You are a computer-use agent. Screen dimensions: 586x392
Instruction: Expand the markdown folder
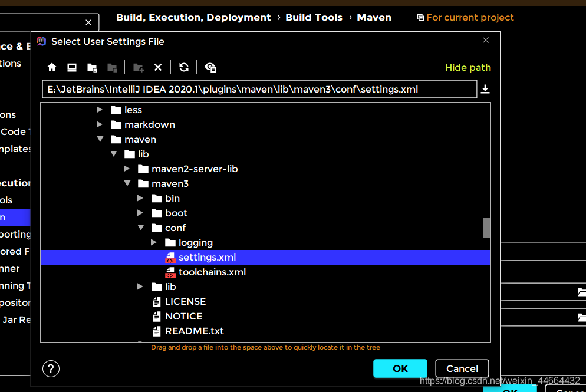point(100,124)
